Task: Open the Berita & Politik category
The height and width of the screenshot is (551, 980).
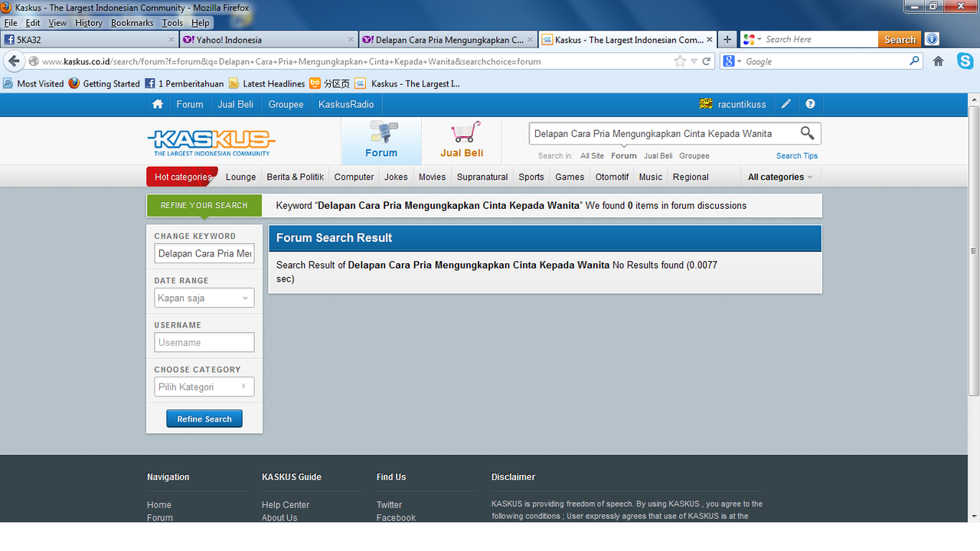Action: point(295,177)
